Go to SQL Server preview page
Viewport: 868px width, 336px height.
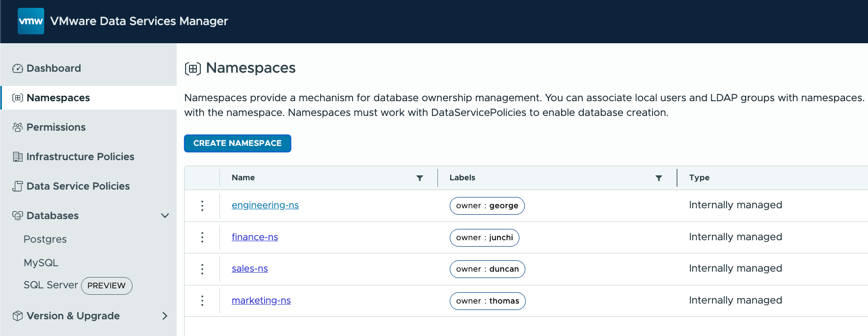pos(51,285)
